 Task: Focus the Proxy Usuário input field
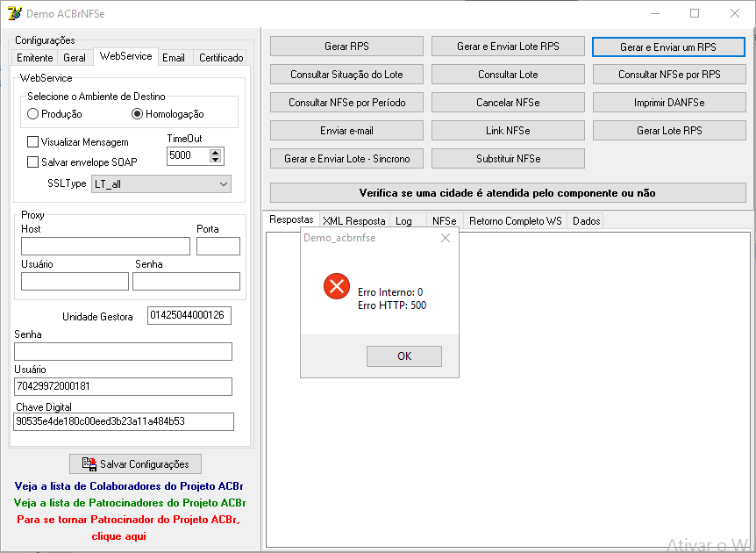(75, 281)
